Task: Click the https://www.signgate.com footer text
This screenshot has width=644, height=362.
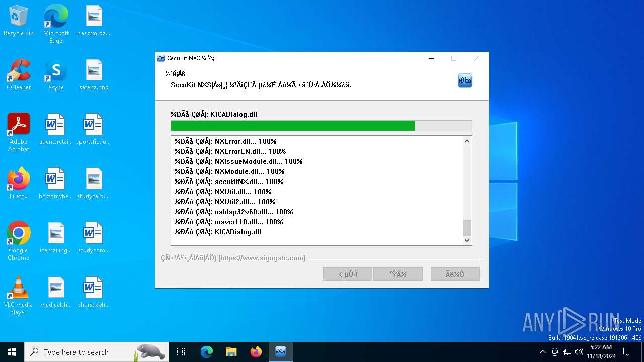Action: click(x=262, y=258)
